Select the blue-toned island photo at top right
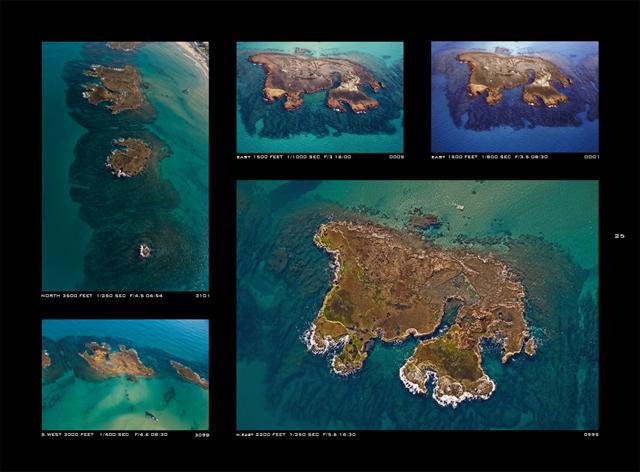 [x=515, y=97]
